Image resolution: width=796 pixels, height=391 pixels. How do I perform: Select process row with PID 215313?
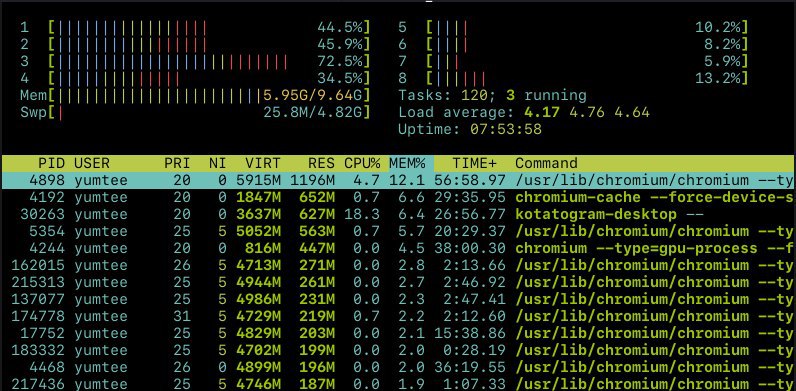tap(398, 282)
